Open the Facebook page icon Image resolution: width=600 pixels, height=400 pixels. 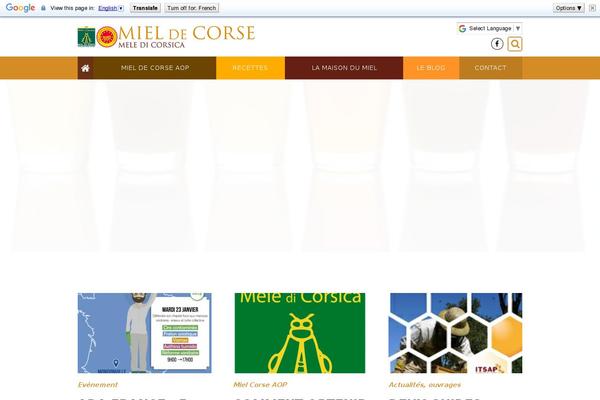pos(497,44)
